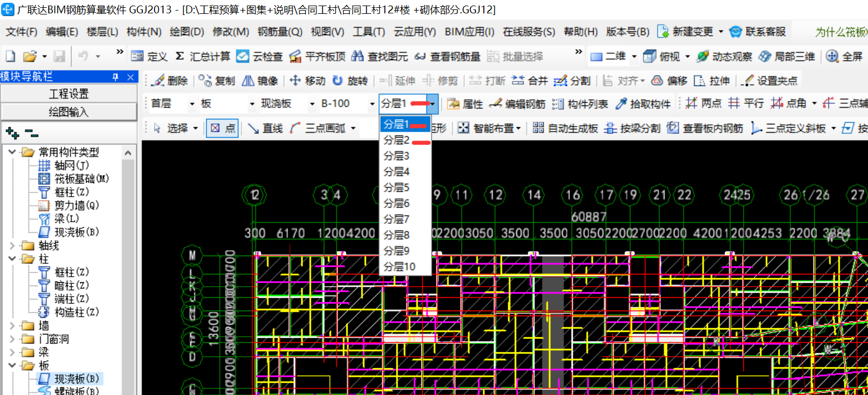Click the 偏移 offset tool

669,81
